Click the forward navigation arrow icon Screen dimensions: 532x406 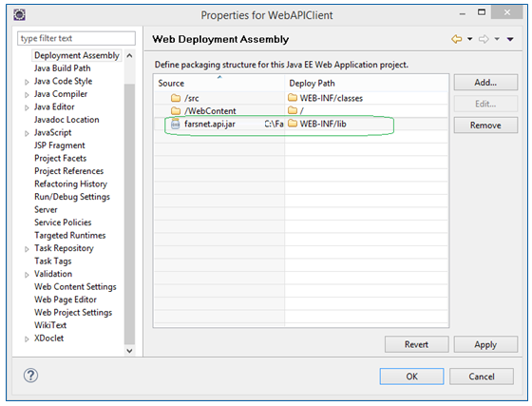click(484, 39)
